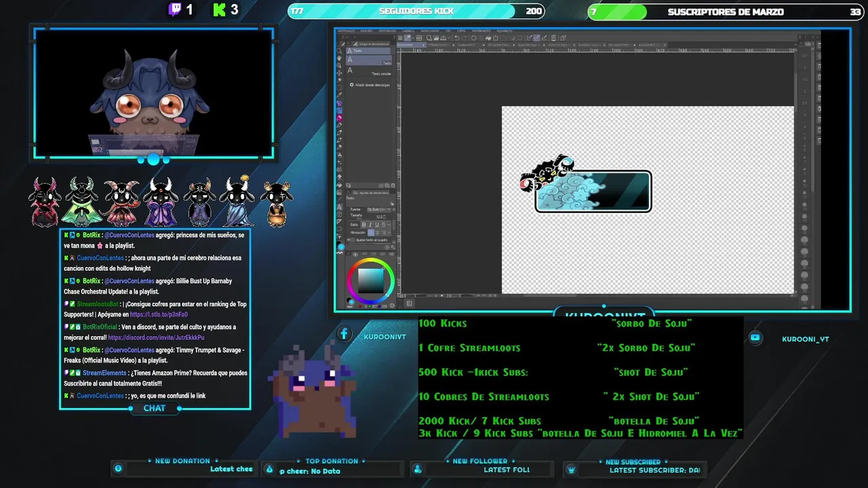Click the Fill icon in command bar
This screenshot has width=868, height=488.
click(x=488, y=38)
